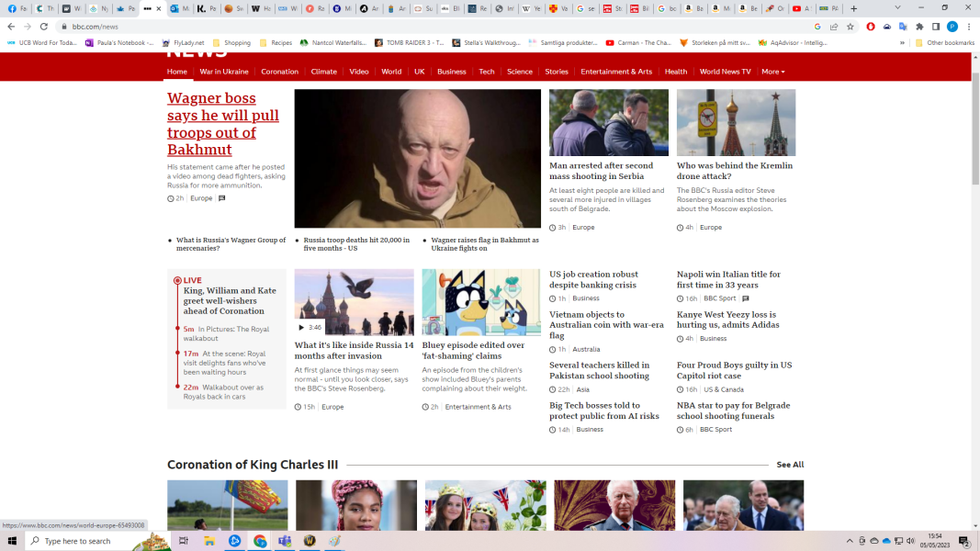Reload the BBC News page
This screenshot has width=980, height=551.
point(43,27)
